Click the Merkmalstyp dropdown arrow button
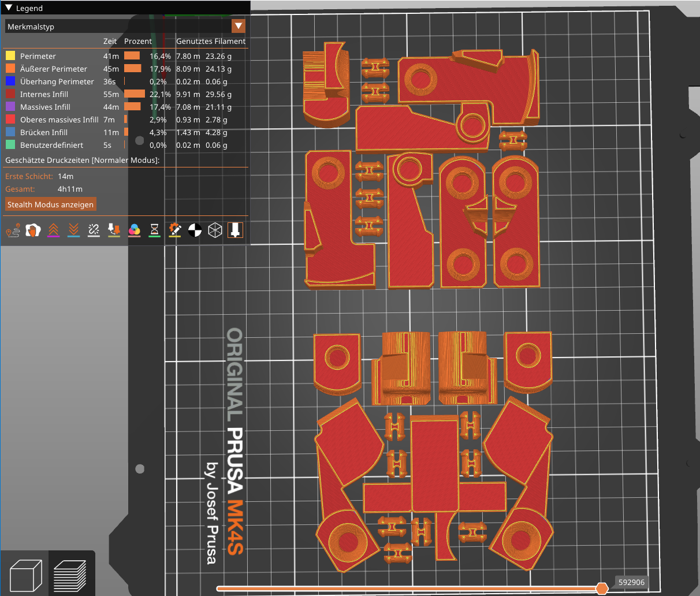 point(238,26)
